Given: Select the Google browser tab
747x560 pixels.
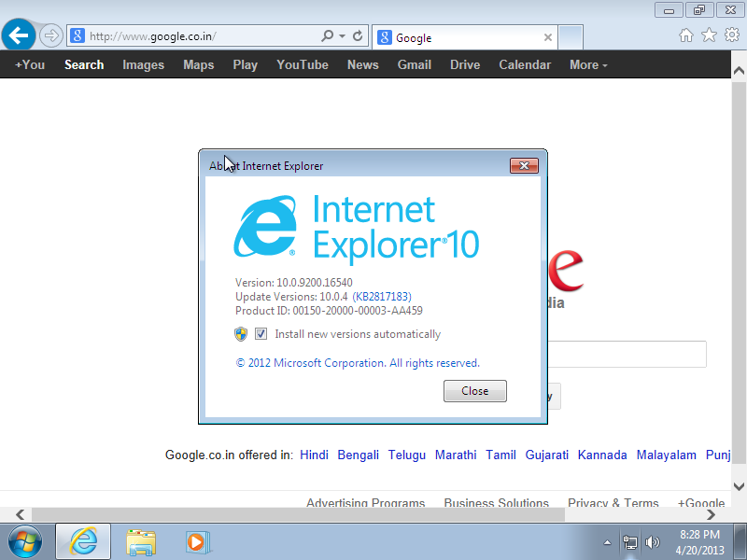Looking at the screenshot, I should click(x=464, y=37).
